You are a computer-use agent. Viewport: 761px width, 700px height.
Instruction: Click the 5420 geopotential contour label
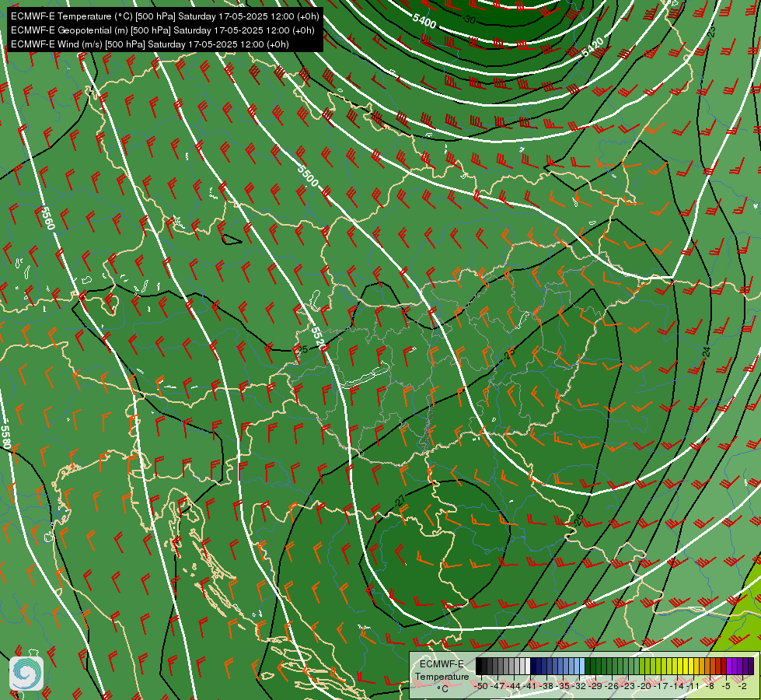point(592,47)
